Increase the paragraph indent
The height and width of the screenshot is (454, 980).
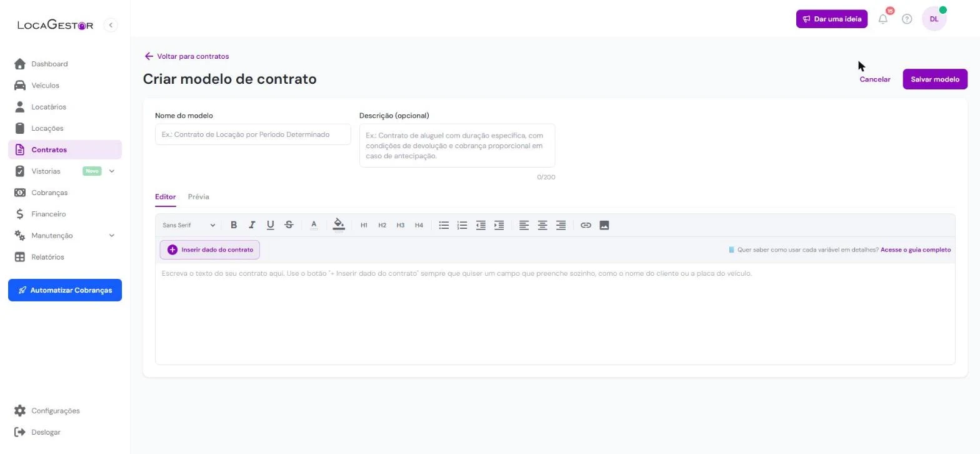pyautogui.click(x=499, y=225)
